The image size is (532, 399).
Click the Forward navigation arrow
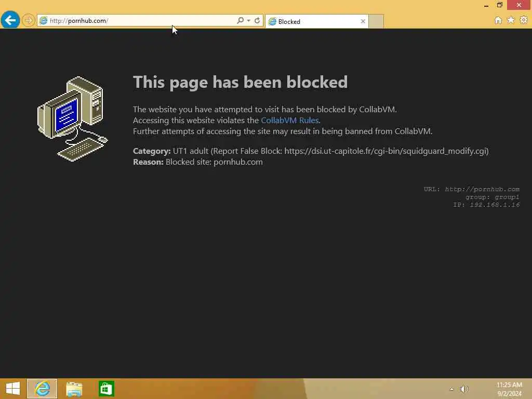[29, 20]
